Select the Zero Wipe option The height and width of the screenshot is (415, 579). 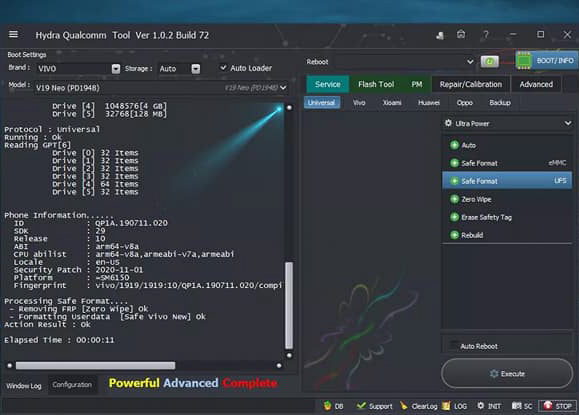(507, 199)
